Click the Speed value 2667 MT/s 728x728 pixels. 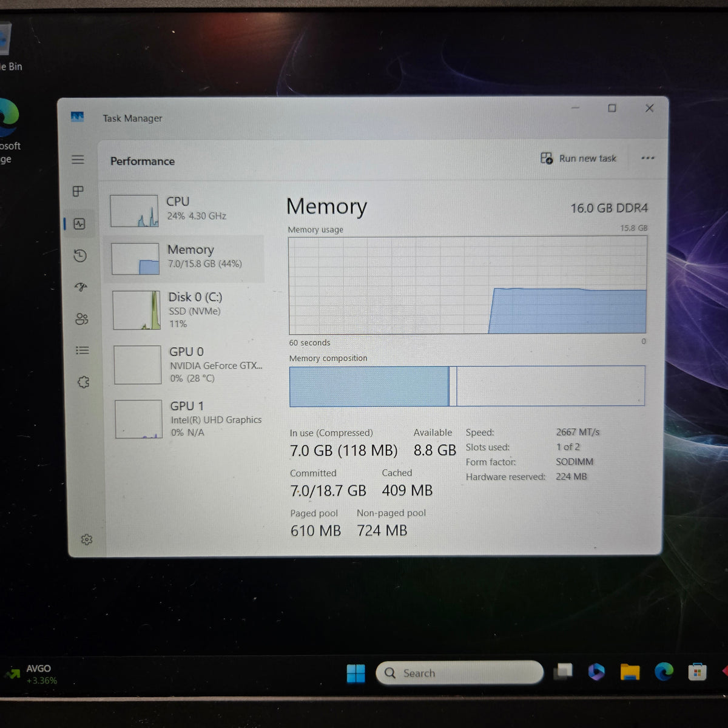tap(578, 432)
